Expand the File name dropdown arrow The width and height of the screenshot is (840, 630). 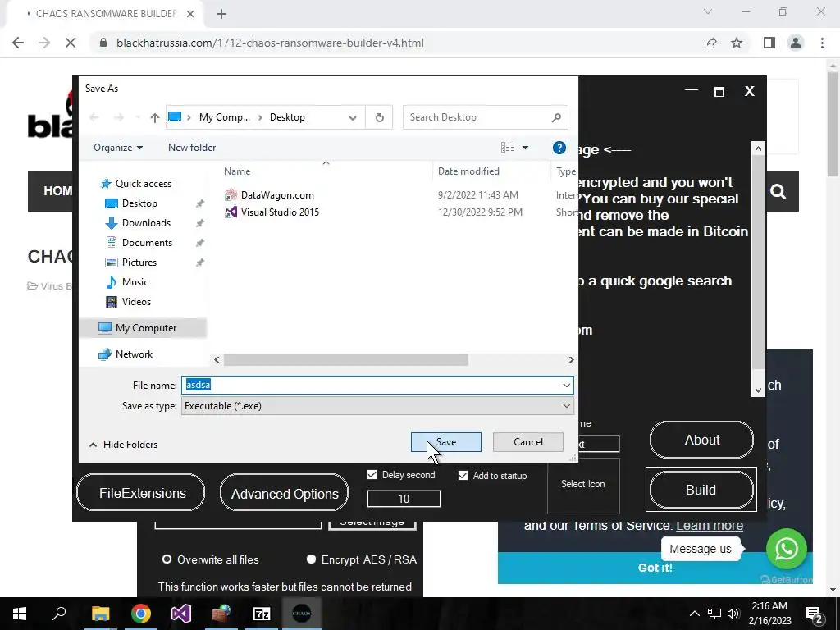click(x=566, y=386)
